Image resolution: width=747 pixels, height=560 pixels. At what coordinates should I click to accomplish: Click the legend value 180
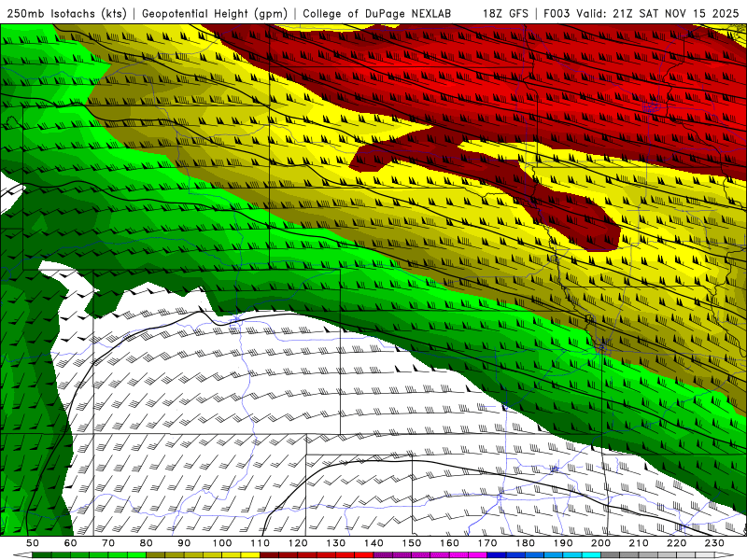[x=526, y=543]
